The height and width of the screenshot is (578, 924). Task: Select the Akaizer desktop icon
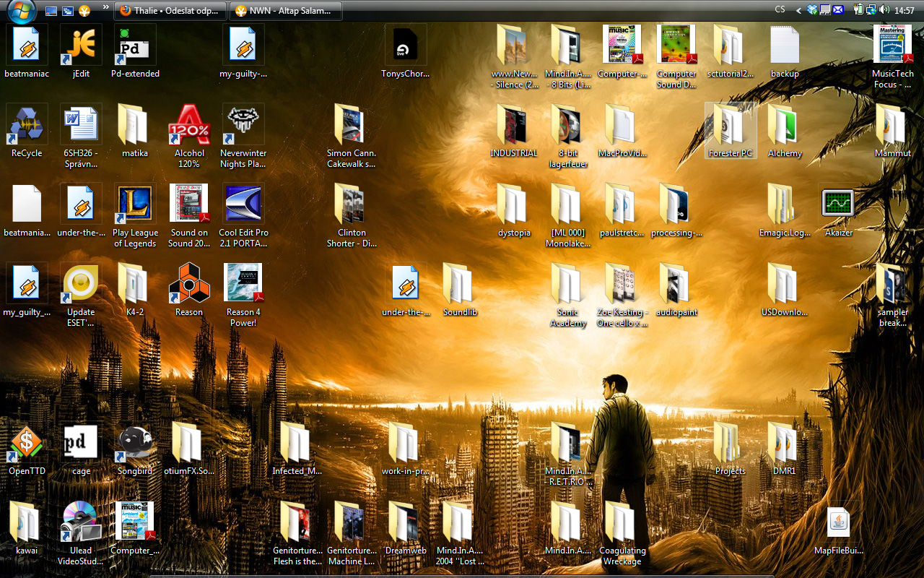coord(838,204)
